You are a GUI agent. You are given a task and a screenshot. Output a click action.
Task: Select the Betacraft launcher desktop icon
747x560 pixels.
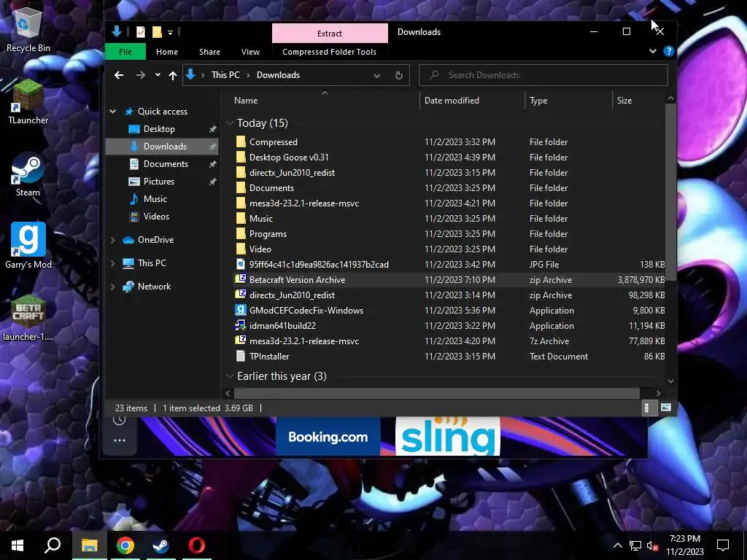28,318
